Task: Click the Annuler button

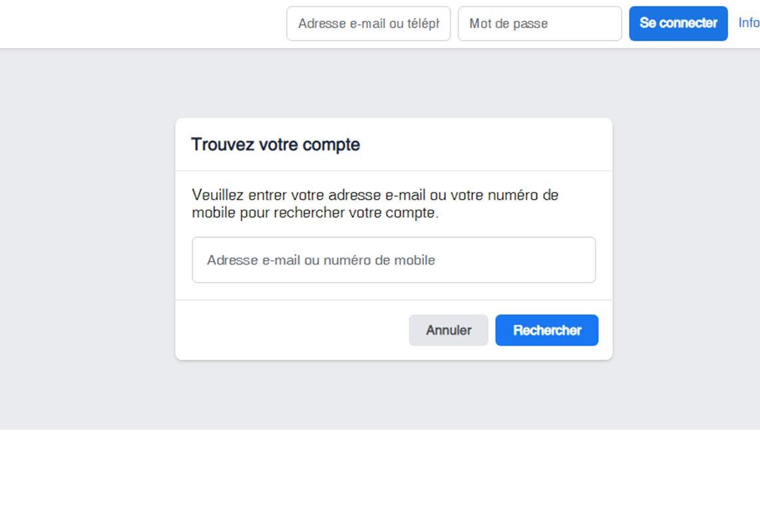Action: (x=449, y=330)
